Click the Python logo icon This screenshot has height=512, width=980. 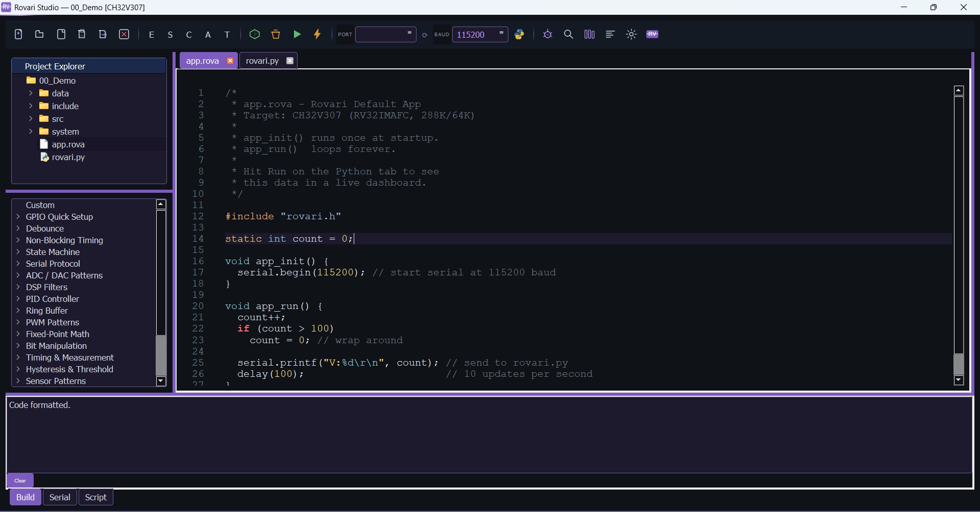520,34
